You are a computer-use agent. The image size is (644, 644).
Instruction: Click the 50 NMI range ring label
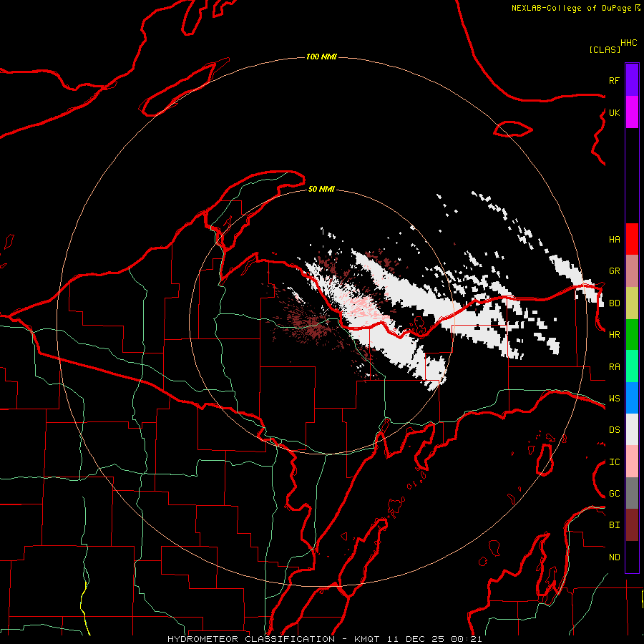(x=321, y=189)
